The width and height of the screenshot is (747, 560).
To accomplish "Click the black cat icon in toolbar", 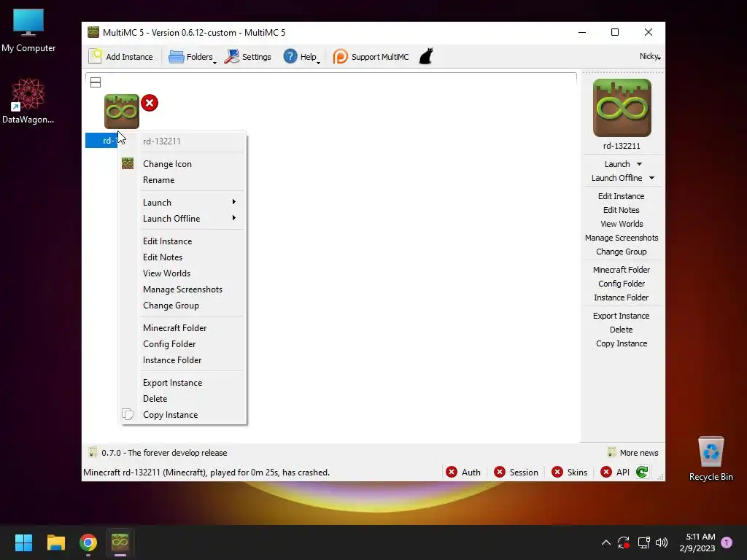I will point(426,56).
